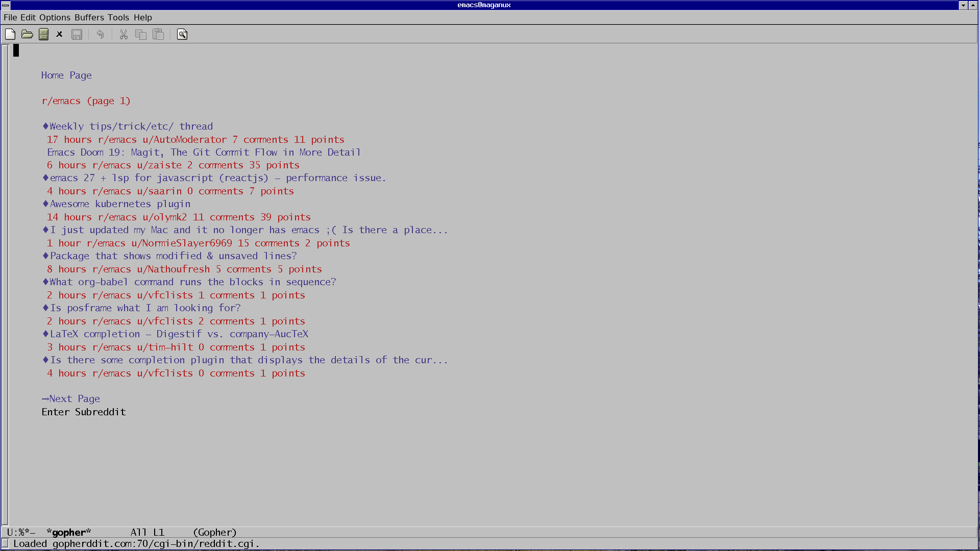This screenshot has height=551, width=980.
Task: Open the Tools menu
Action: (x=118, y=17)
